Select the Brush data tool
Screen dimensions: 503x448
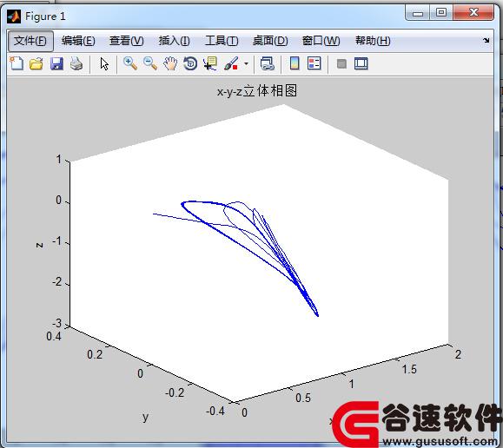point(231,63)
